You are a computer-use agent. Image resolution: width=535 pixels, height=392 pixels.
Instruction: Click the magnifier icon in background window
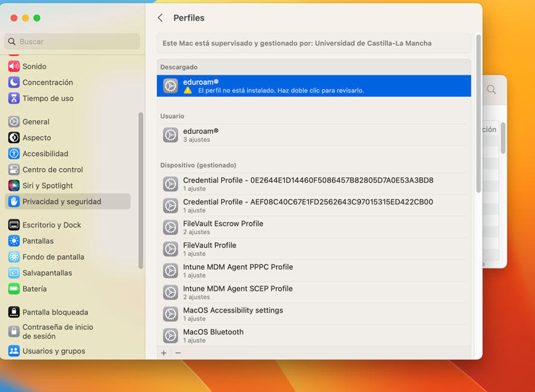492,90
